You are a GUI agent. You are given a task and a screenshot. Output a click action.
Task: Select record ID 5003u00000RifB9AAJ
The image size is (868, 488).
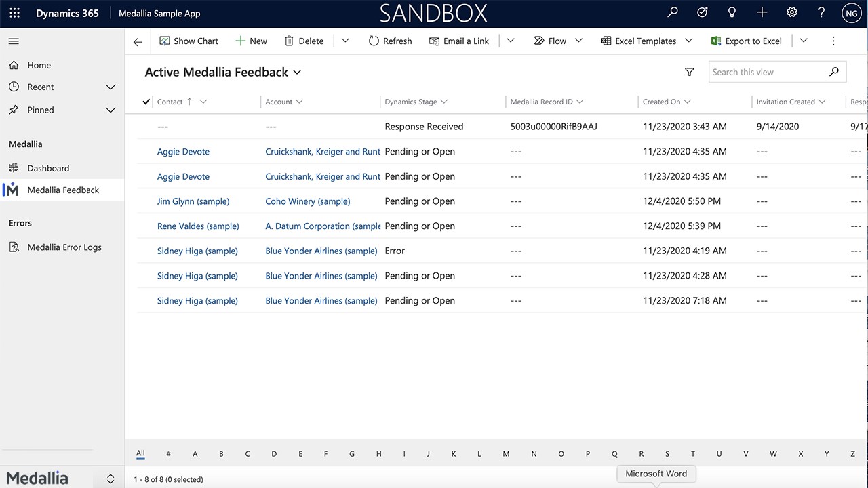[x=554, y=127]
